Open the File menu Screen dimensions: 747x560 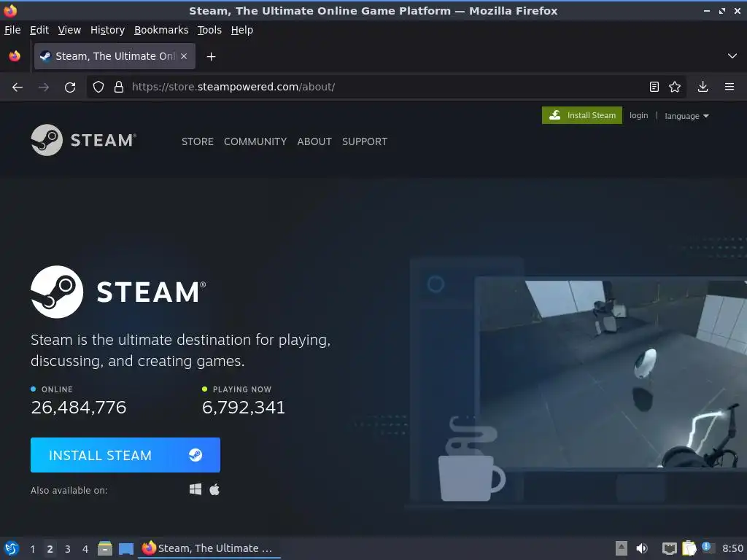point(12,30)
